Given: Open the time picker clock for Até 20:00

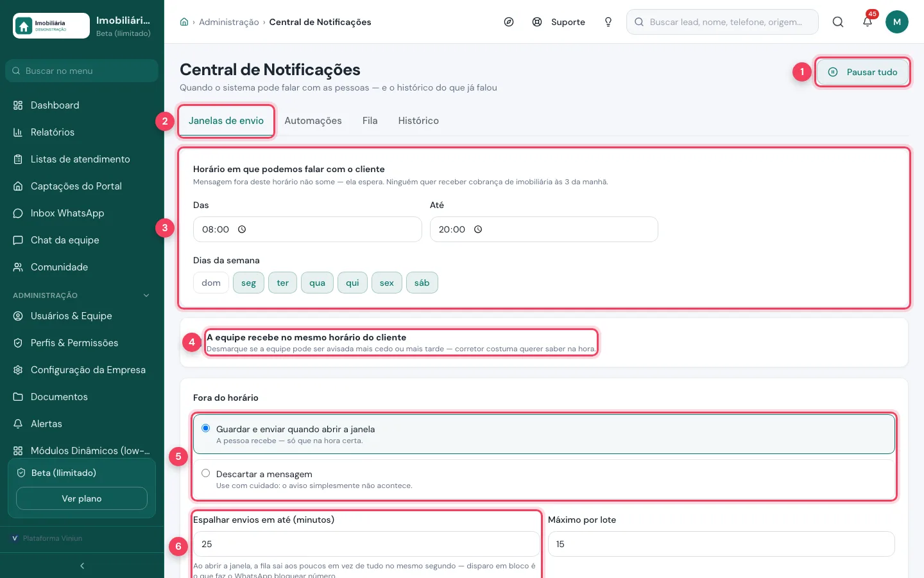Looking at the screenshot, I should [478, 229].
